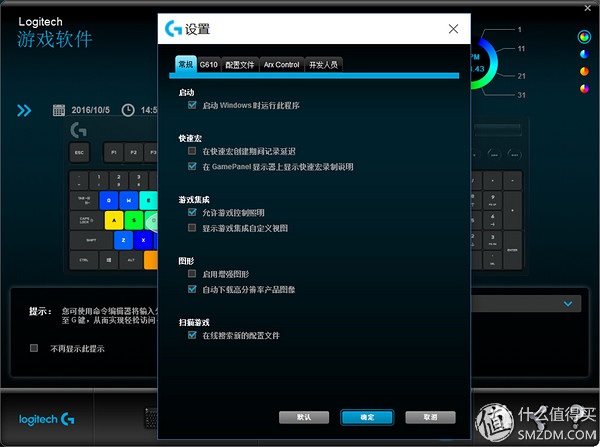Check 不再显示此提示 in main window
The height and width of the screenshot is (447, 600).
click(x=34, y=348)
